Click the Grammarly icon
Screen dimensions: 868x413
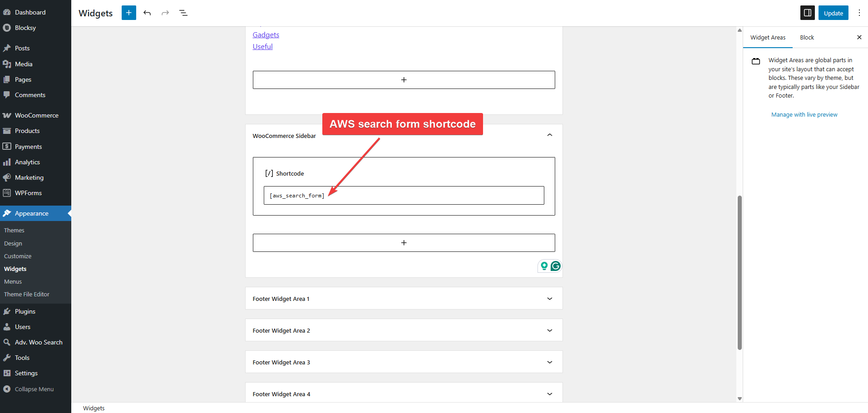[555, 266]
